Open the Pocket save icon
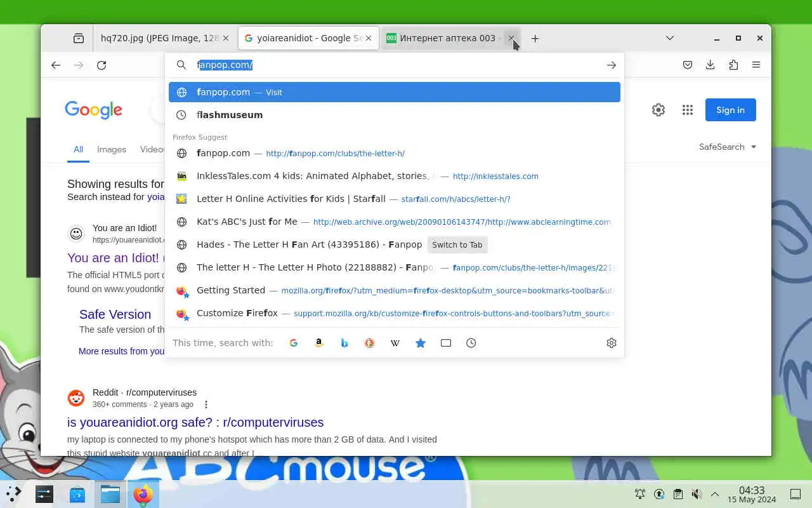 (688, 65)
